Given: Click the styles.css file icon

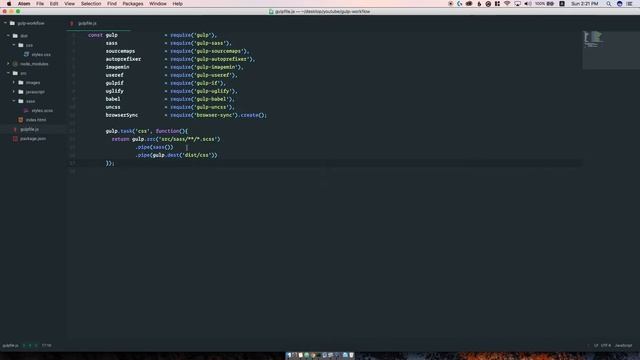Looking at the screenshot, I should tap(27, 54).
